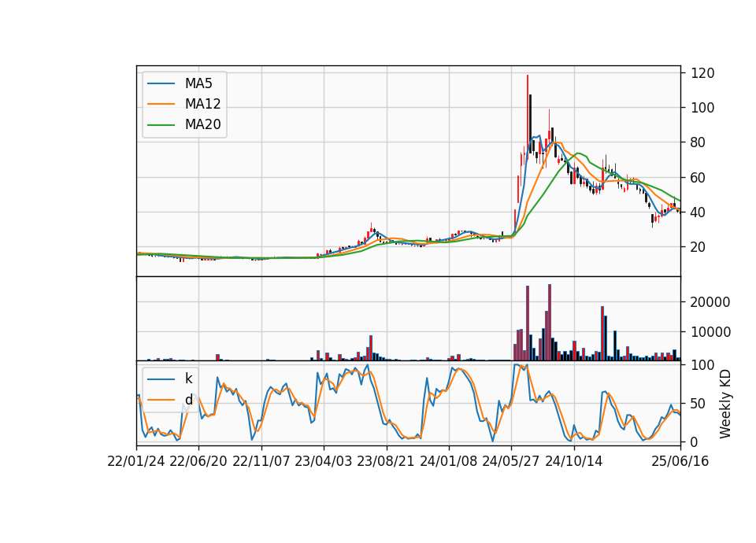Click the 25/06/16 date tick label
The height and width of the screenshot is (543, 756).
(680, 461)
